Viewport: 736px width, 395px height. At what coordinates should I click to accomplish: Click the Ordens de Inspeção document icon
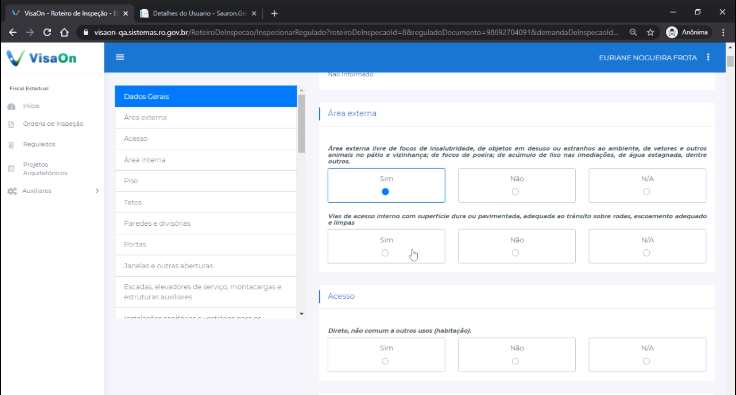(12, 124)
